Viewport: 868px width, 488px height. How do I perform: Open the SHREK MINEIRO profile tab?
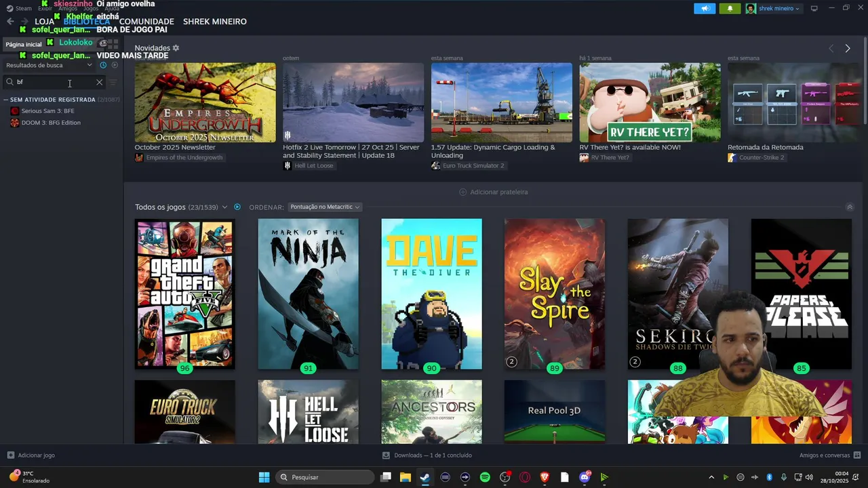click(215, 22)
